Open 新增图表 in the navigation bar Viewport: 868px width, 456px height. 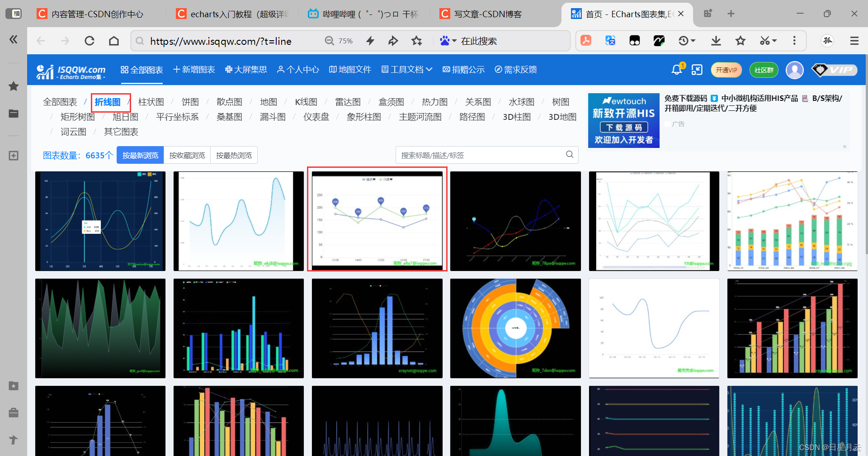click(x=194, y=70)
